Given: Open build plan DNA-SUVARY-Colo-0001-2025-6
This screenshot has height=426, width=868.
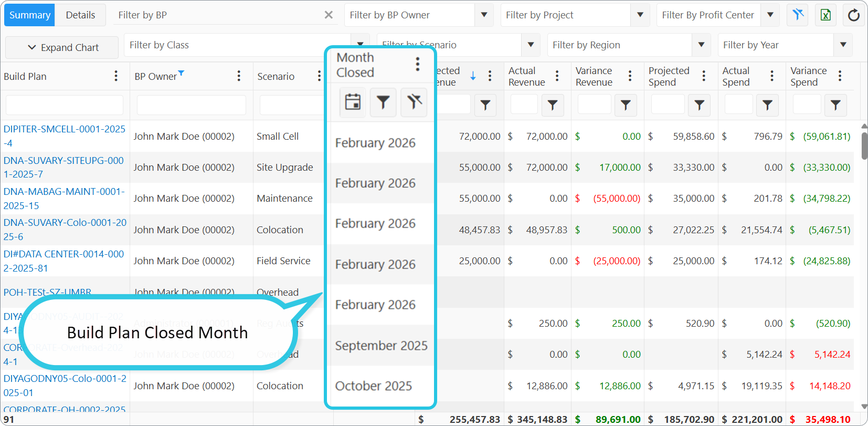Looking at the screenshot, I should [65, 230].
